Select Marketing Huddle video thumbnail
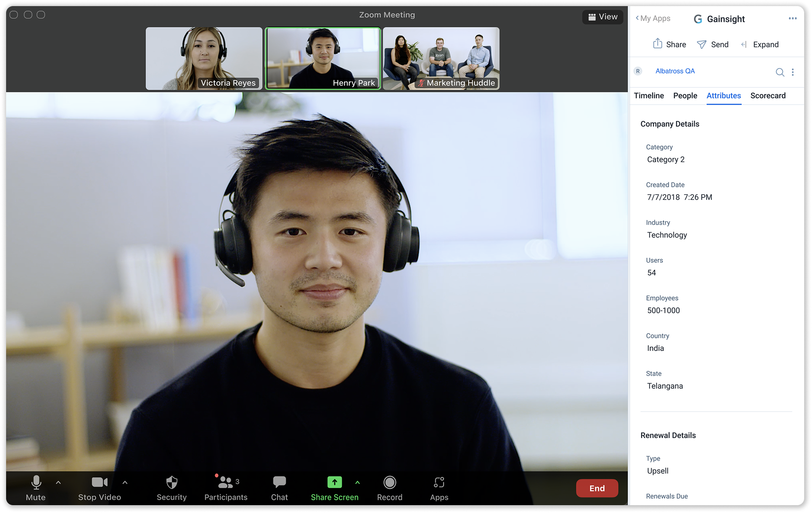The image size is (812, 513). coord(441,58)
